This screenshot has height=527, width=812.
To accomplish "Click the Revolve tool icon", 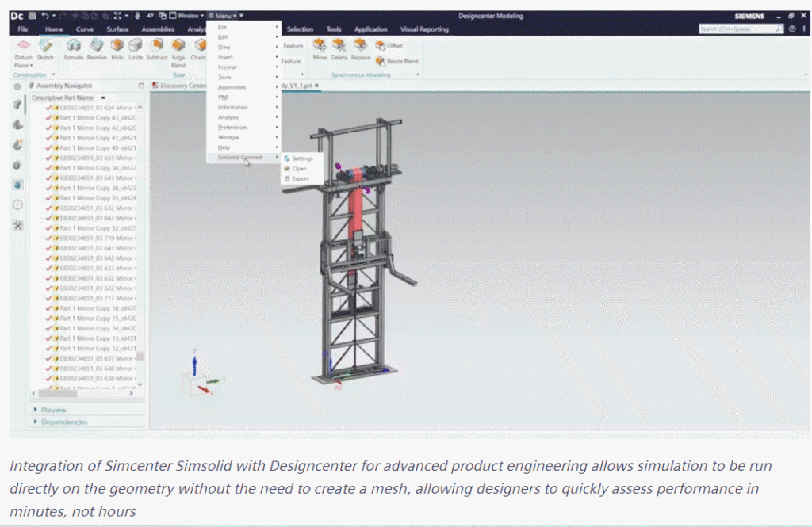I will [96, 46].
